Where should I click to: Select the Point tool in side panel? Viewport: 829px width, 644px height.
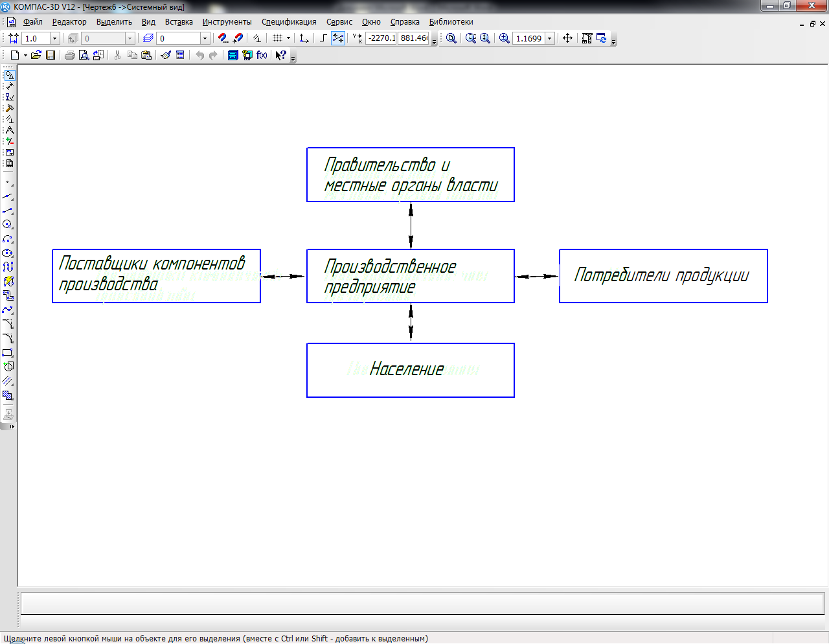(8, 182)
